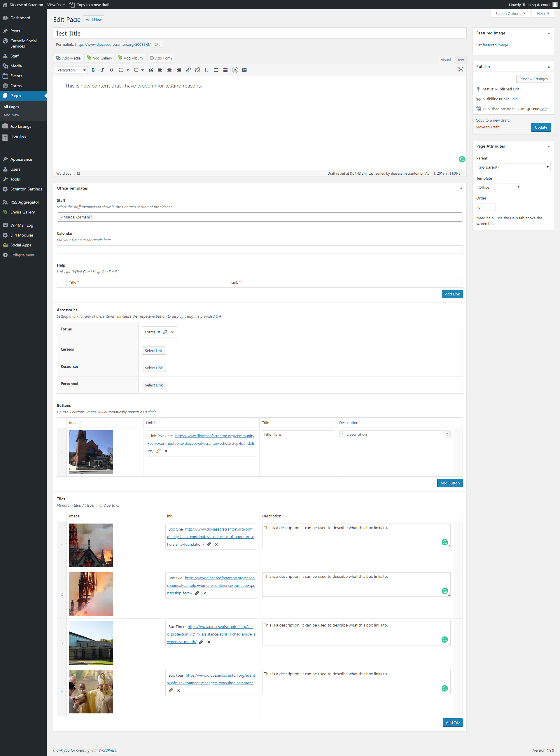
Task: Click Move to Trash link
Action: [487, 127]
